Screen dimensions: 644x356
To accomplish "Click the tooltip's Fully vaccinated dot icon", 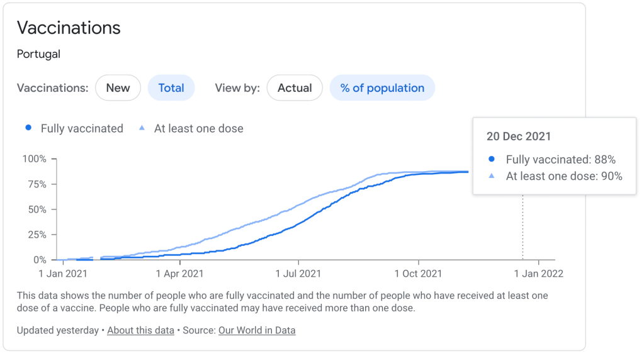I will pyautogui.click(x=492, y=160).
